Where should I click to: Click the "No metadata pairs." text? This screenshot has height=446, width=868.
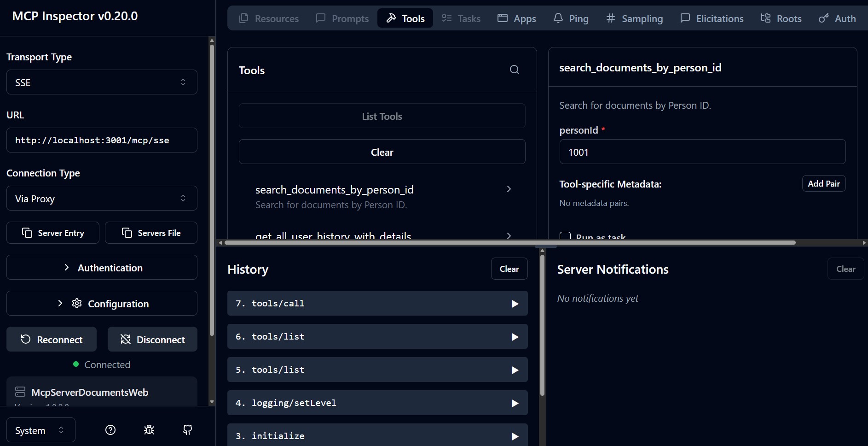click(x=594, y=203)
